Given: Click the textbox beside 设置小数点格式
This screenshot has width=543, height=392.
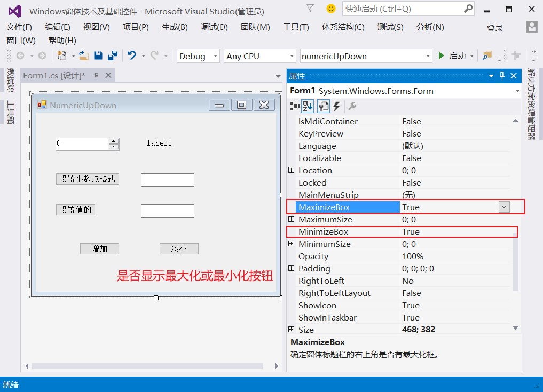Looking at the screenshot, I should click(168, 180).
